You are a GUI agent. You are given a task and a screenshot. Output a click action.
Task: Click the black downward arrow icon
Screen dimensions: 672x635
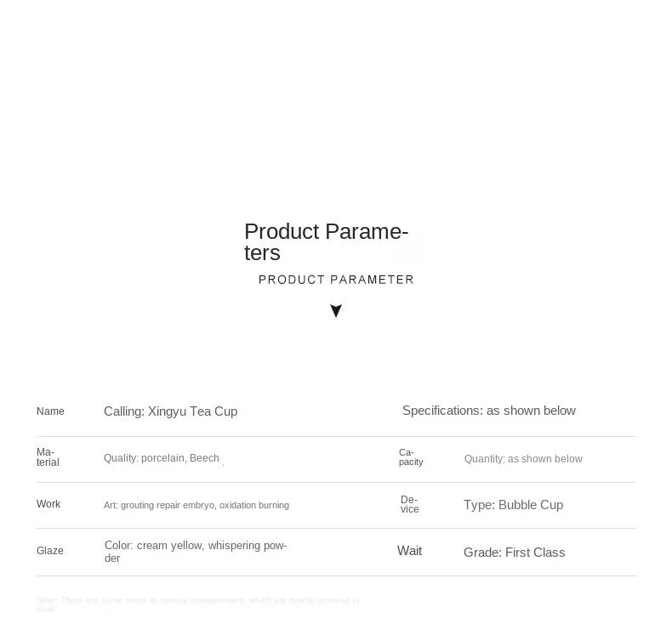tap(336, 310)
